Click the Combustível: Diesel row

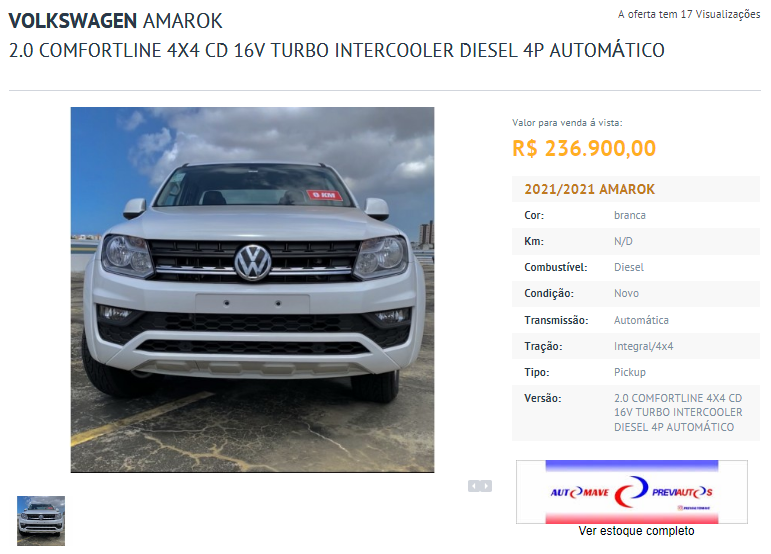coord(636,267)
